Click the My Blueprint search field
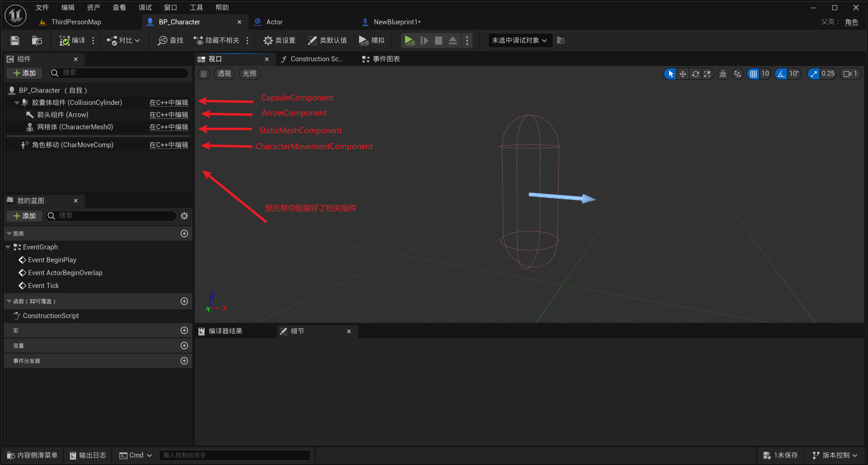The height and width of the screenshot is (465, 868). 111,216
